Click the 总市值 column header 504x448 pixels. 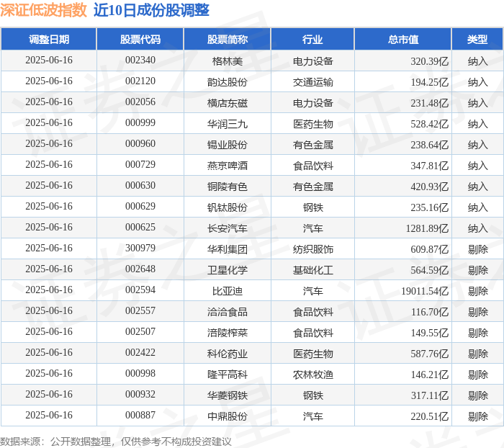click(403, 39)
